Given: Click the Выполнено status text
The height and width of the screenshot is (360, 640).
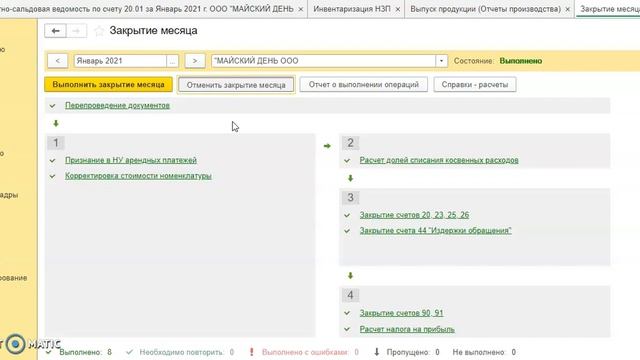Looking at the screenshot, I should point(520,61).
